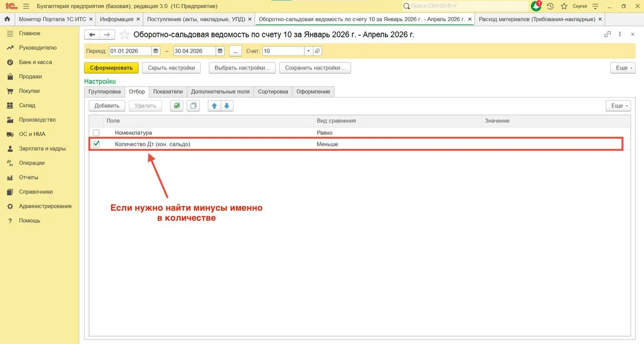This screenshot has height=344, width=644.
Task: Click Сохранить настройки... button
Action: point(315,68)
